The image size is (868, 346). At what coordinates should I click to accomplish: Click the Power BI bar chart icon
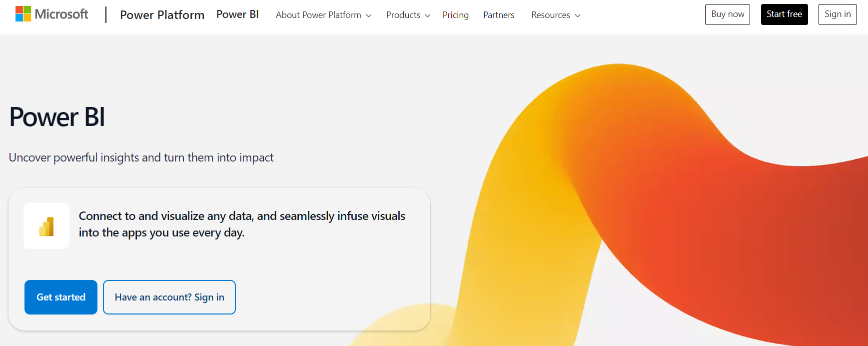click(46, 226)
